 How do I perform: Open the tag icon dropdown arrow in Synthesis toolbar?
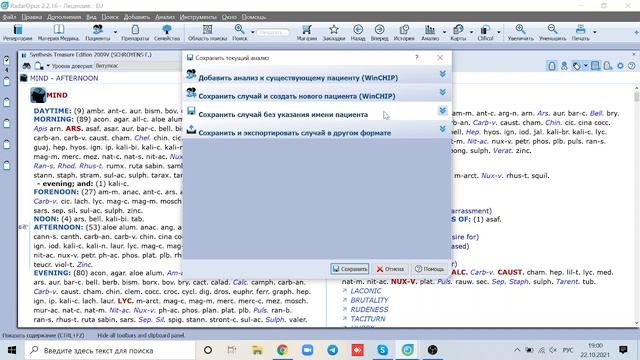(x=585, y=66)
